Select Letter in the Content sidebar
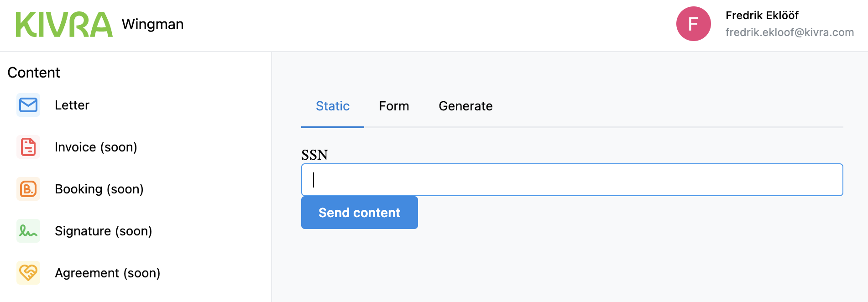Image resolution: width=868 pixels, height=302 pixels. tap(72, 105)
